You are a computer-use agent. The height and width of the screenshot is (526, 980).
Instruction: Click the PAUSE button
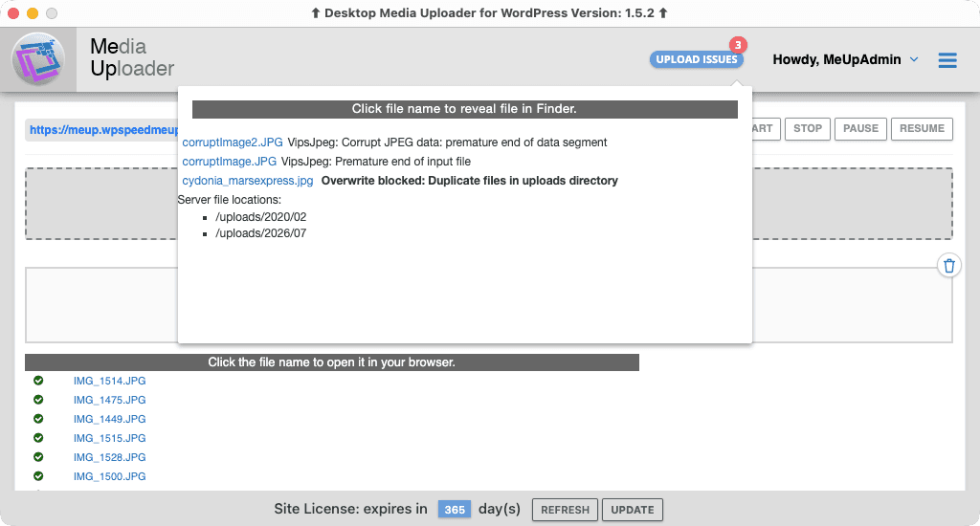(860, 129)
